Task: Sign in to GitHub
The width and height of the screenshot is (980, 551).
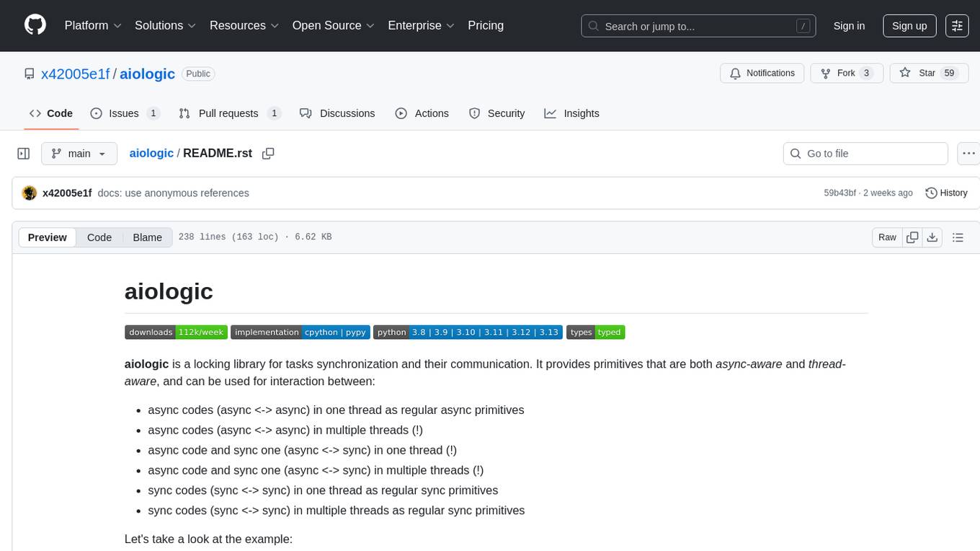Action: point(849,26)
